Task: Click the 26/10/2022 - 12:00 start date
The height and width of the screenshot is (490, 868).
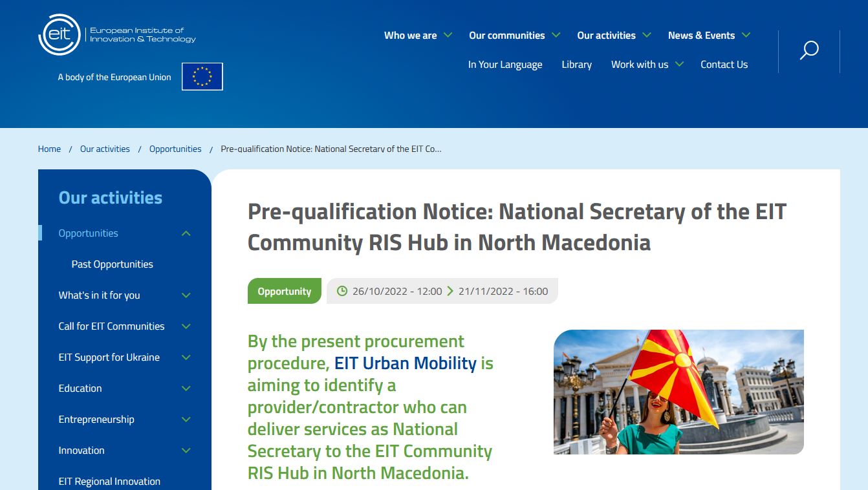Action: pyautogui.click(x=397, y=291)
